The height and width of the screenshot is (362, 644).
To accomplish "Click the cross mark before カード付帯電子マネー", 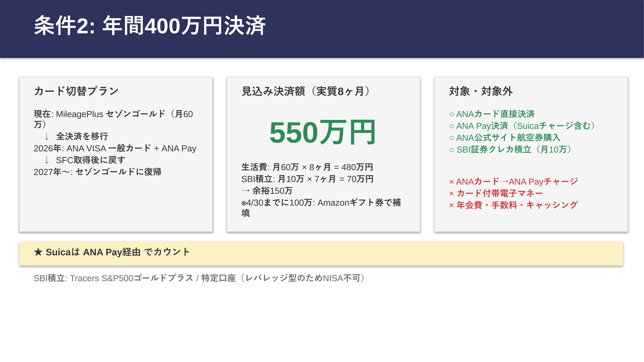I will pos(452,194).
